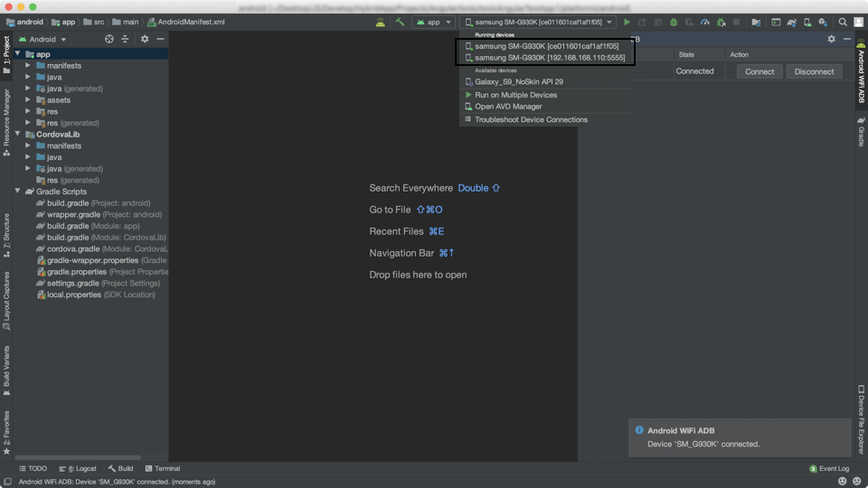Open the Favorites side tab

(x=6, y=432)
